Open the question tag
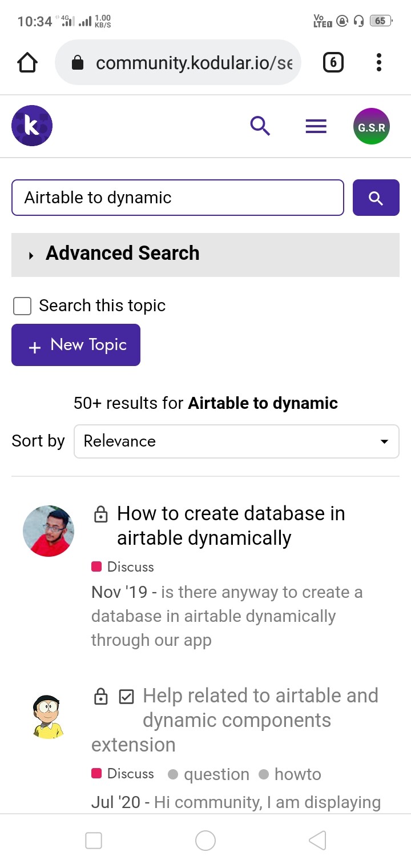Screen dimensions: 411x868 [209, 774]
